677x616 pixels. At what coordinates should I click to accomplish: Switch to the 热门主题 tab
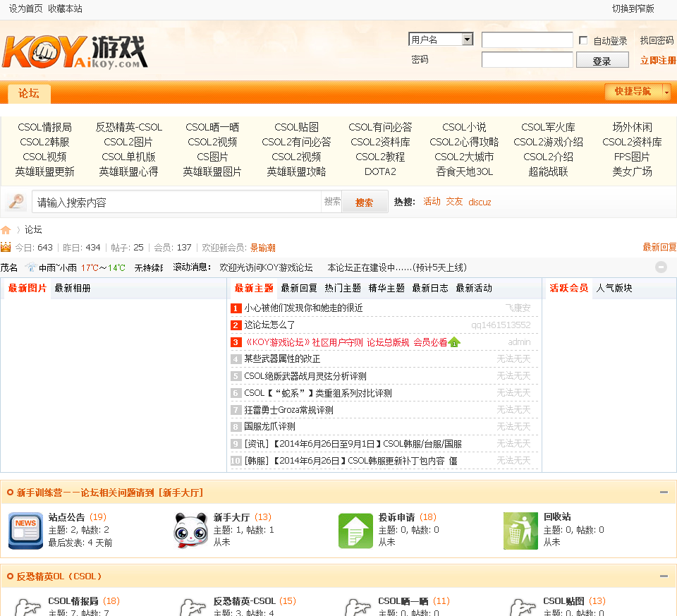[x=343, y=288]
